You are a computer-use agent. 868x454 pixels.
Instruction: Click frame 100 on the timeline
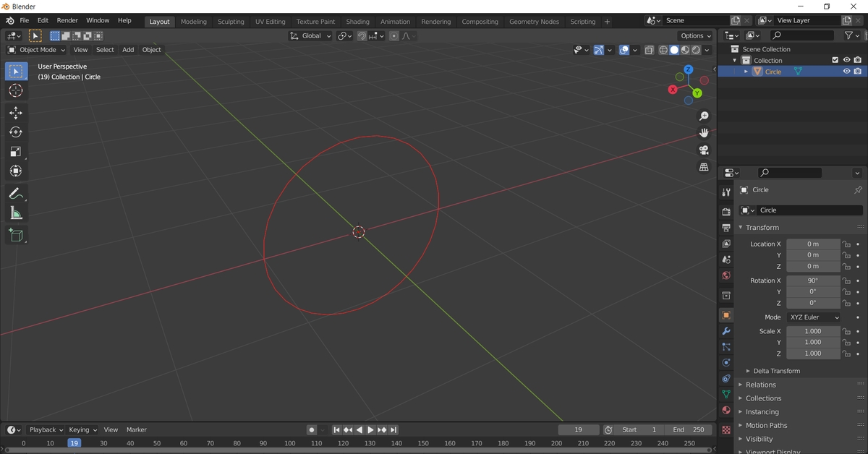point(289,443)
